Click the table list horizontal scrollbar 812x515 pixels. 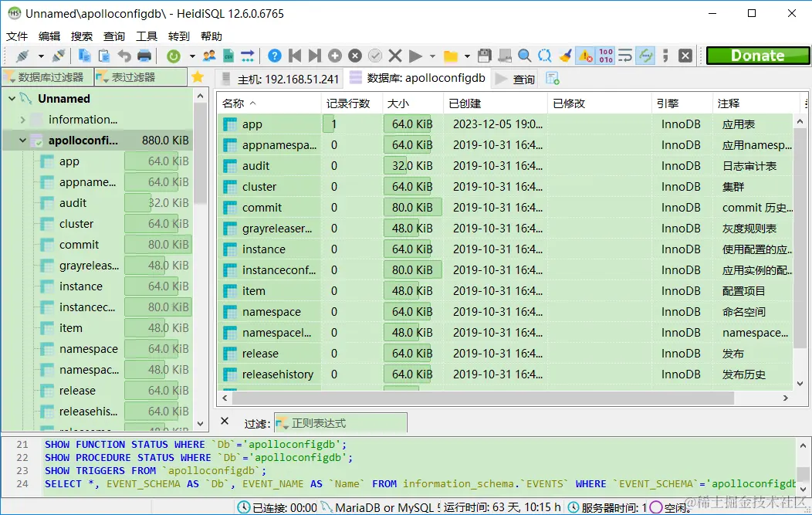click(x=482, y=398)
